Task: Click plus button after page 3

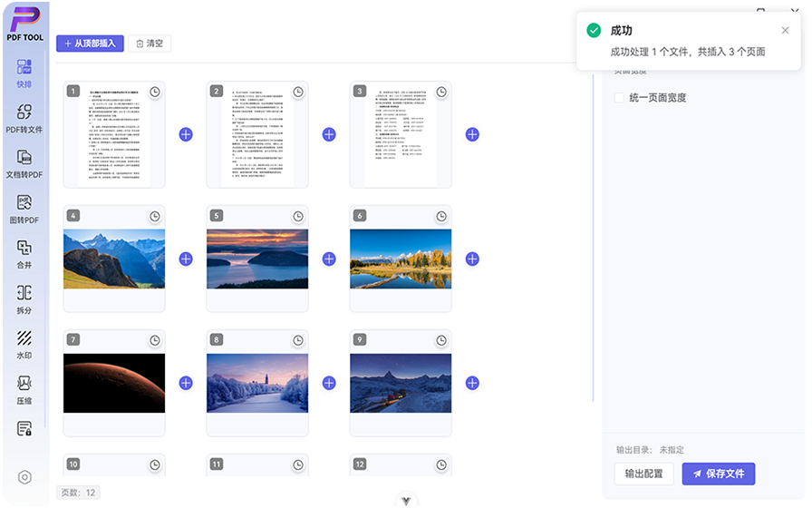Action: point(472,134)
